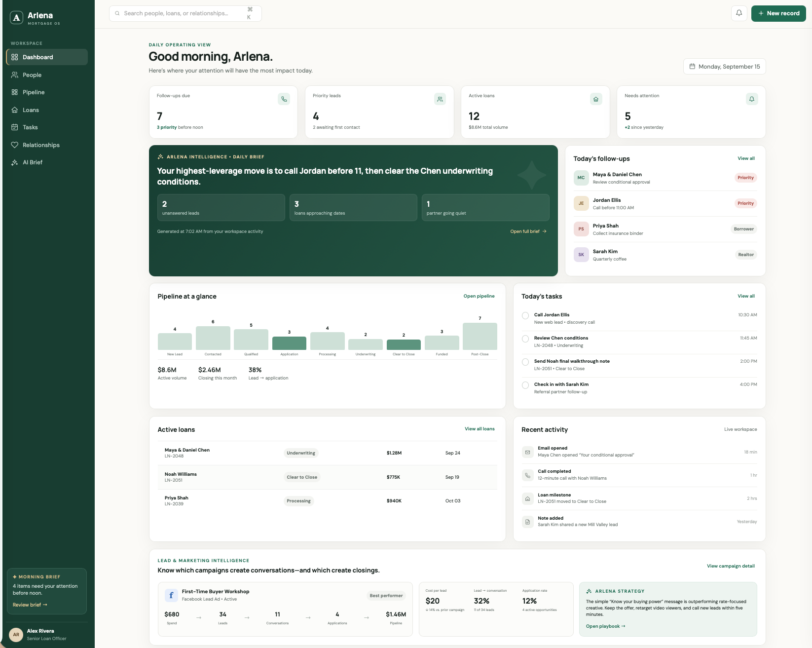Click Borrower tag on Priya Shah follow-up

tap(743, 229)
